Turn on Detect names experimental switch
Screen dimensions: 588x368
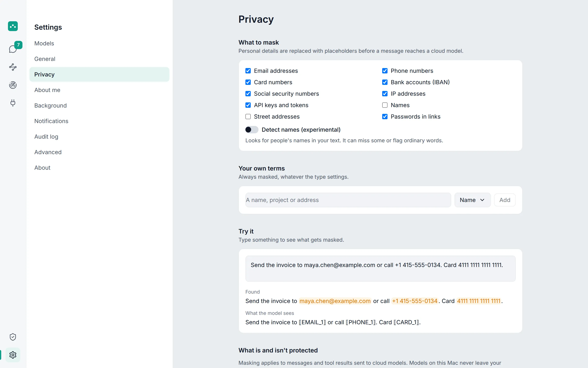(x=252, y=130)
